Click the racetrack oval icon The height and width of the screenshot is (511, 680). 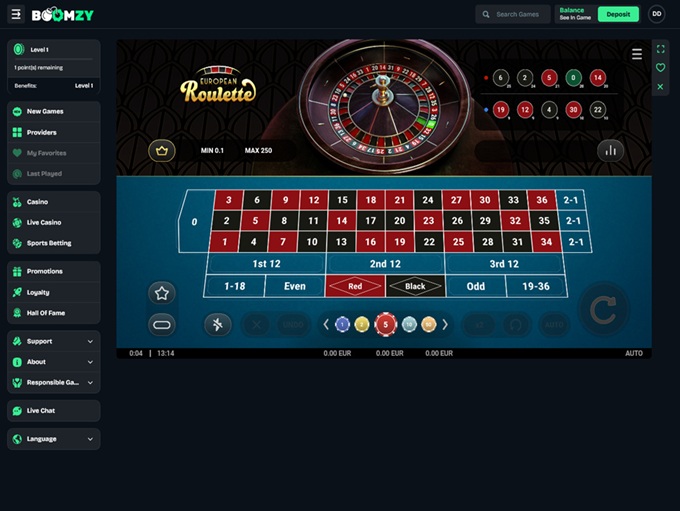pyautogui.click(x=162, y=325)
